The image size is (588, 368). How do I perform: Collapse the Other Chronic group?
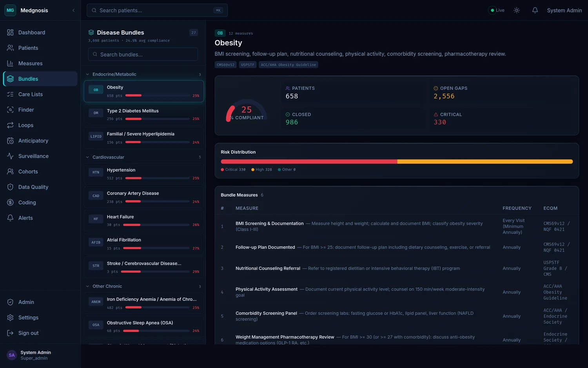click(x=87, y=286)
